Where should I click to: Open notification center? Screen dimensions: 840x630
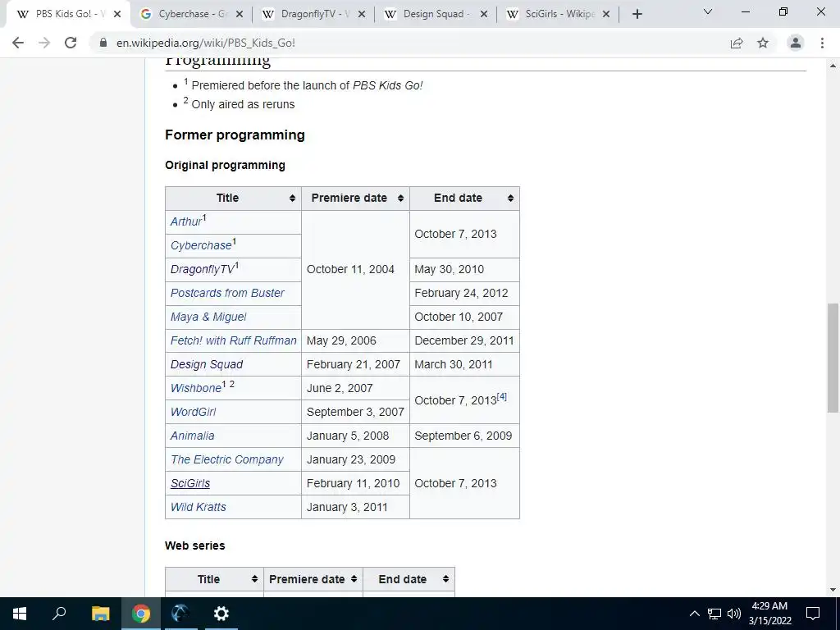pyautogui.click(x=813, y=614)
